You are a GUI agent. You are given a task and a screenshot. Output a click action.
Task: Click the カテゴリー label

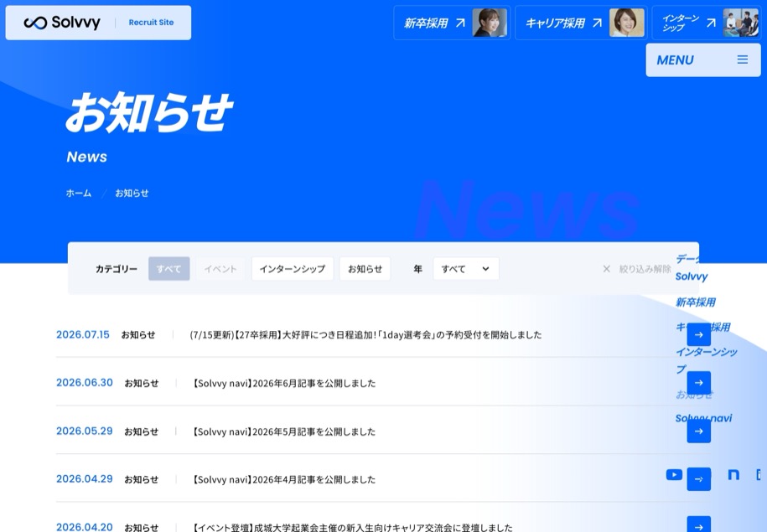pyautogui.click(x=117, y=269)
